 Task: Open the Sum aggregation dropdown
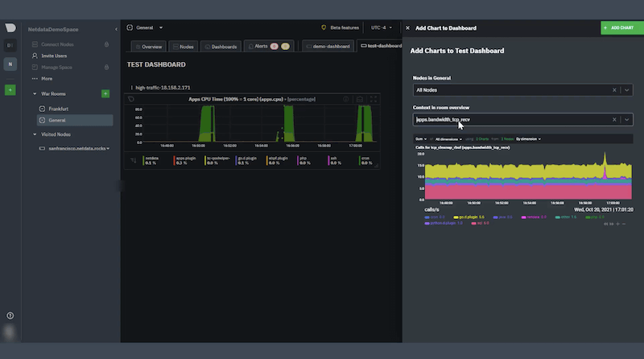point(421,138)
